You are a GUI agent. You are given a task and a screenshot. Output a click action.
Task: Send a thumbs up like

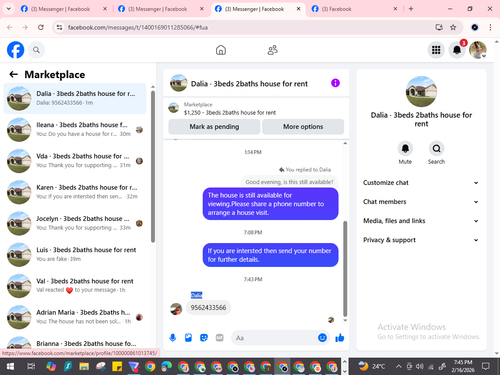pos(340,338)
